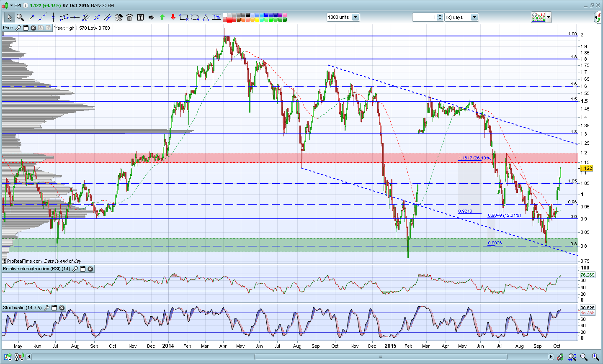603x364 pixels.
Task: Click the Stochastic (14 3 5) label
Action: coord(22,308)
